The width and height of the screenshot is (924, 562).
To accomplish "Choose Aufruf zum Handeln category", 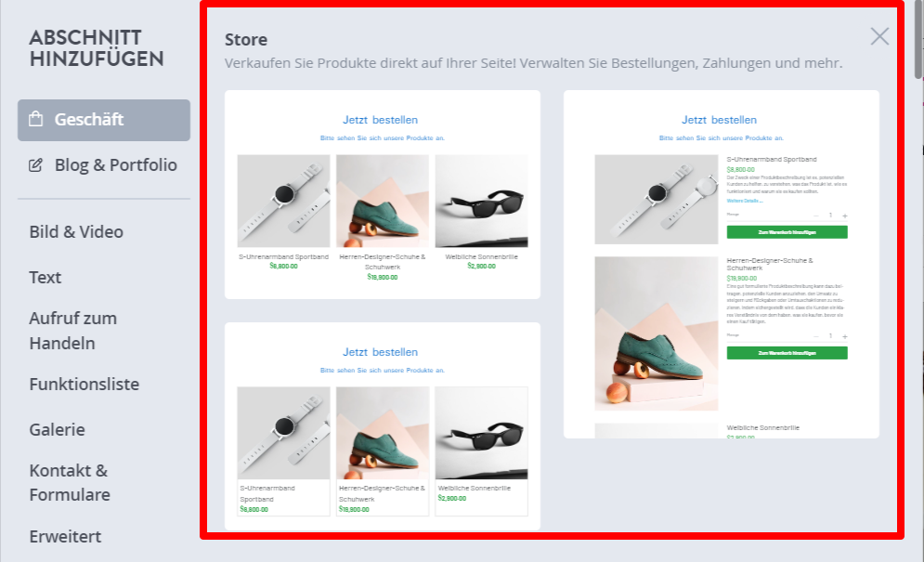I will pyautogui.click(x=73, y=331).
